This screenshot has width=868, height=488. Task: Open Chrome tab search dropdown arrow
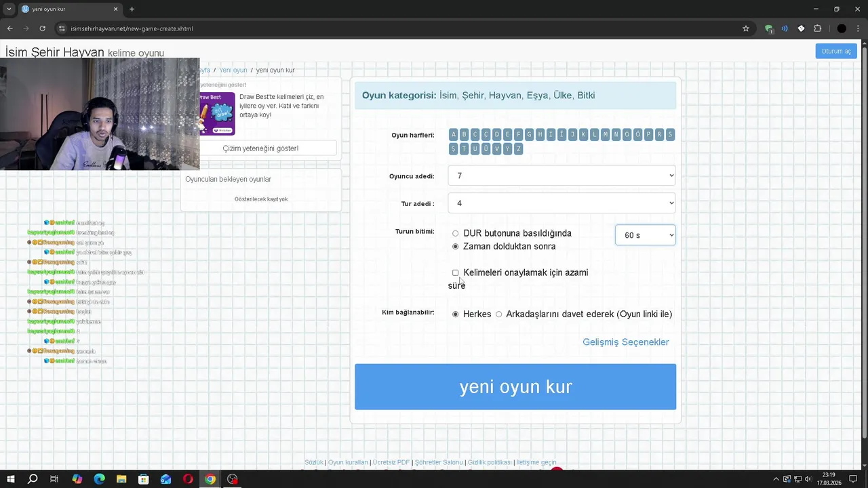9,9
